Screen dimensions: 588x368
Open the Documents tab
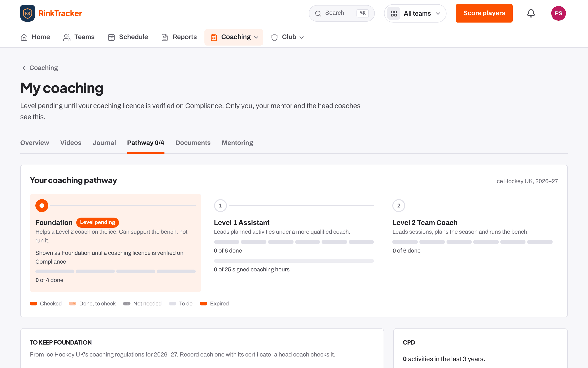[193, 143]
